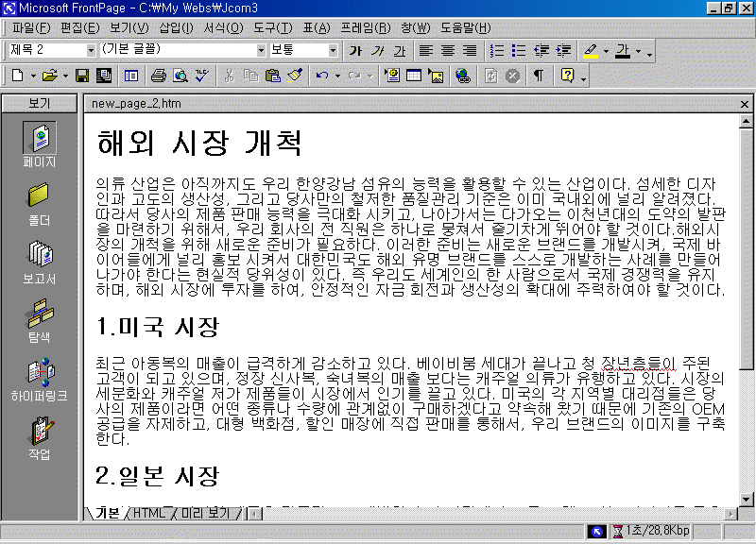
Task: Click the Undo arrow icon
Action: click(x=322, y=76)
